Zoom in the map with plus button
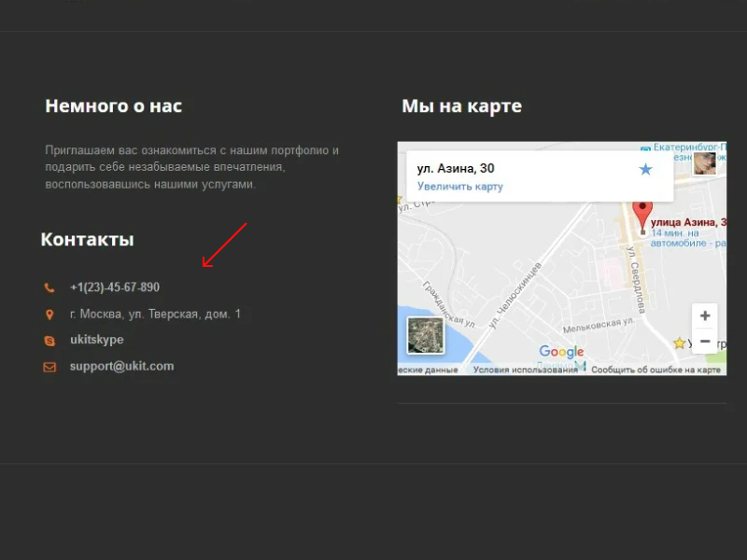The height and width of the screenshot is (560, 747). 705,315
